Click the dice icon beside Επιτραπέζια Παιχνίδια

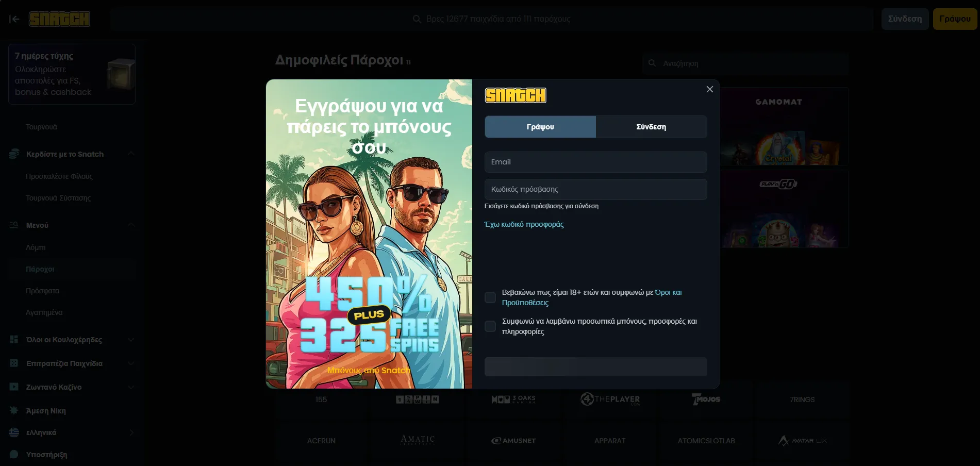tap(14, 363)
